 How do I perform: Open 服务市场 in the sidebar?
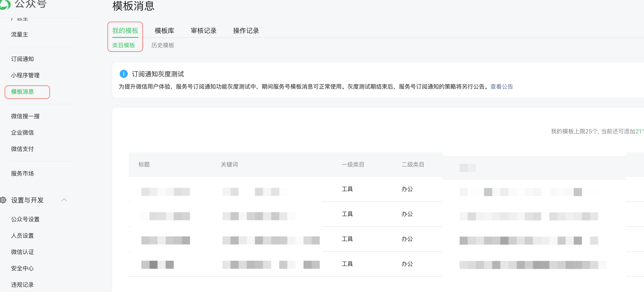[22, 173]
